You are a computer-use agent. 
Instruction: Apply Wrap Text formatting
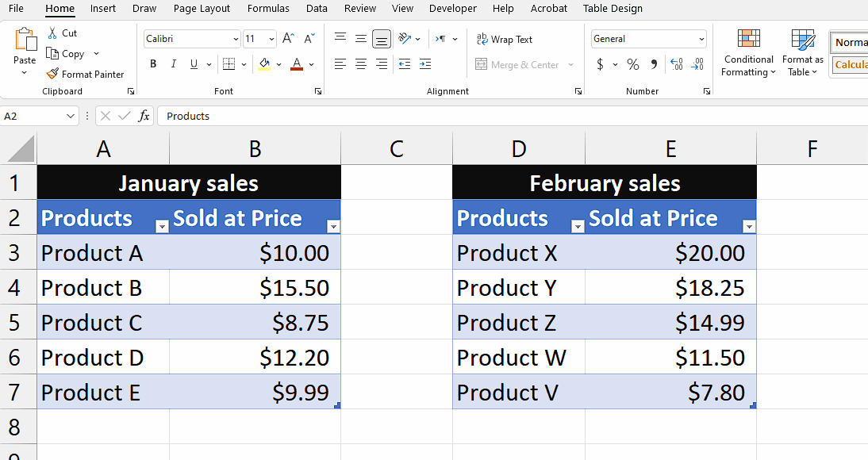pos(505,38)
